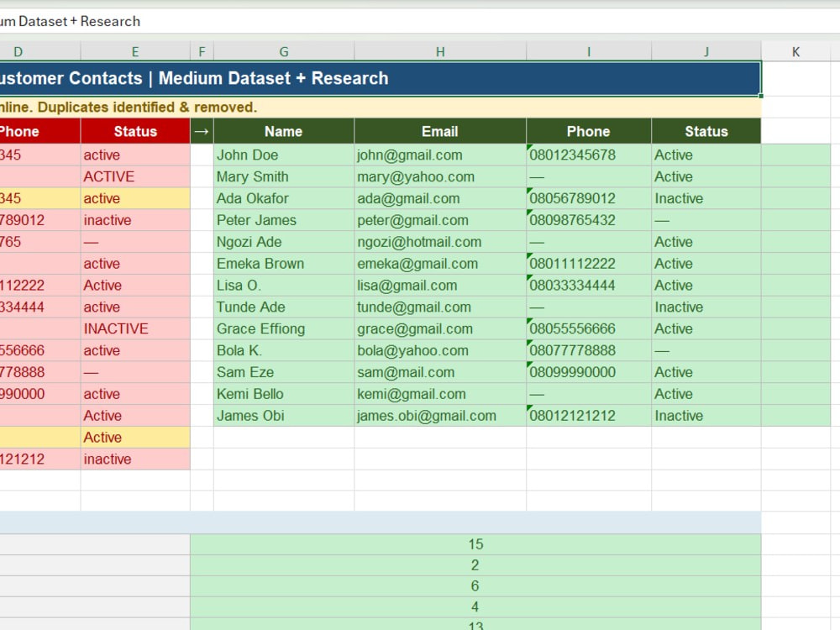Screen dimensions: 840x630
Task: Select the Lisa O. name cell
Action: point(284,285)
